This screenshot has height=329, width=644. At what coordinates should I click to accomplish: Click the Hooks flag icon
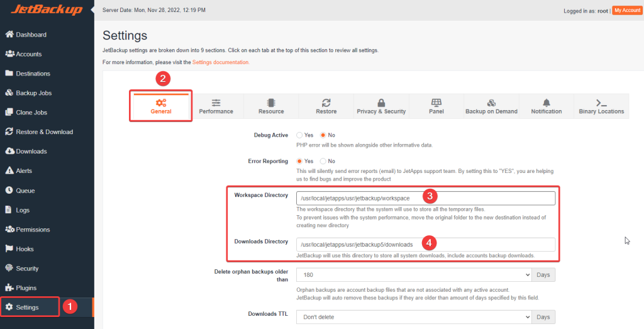9,249
